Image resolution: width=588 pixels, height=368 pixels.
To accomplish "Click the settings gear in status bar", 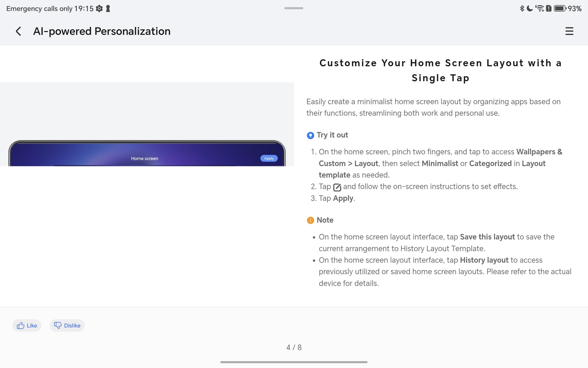I will [99, 9].
